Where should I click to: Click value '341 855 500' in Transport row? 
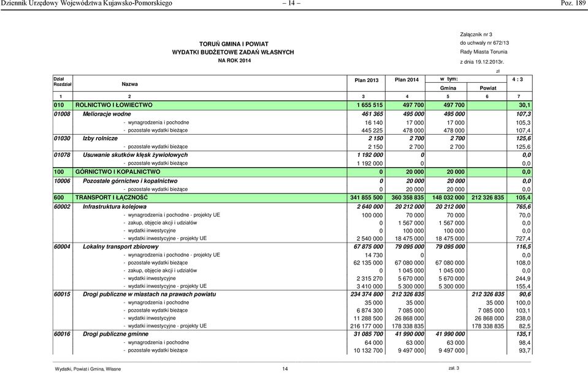pyautogui.click(x=367, y=197)
